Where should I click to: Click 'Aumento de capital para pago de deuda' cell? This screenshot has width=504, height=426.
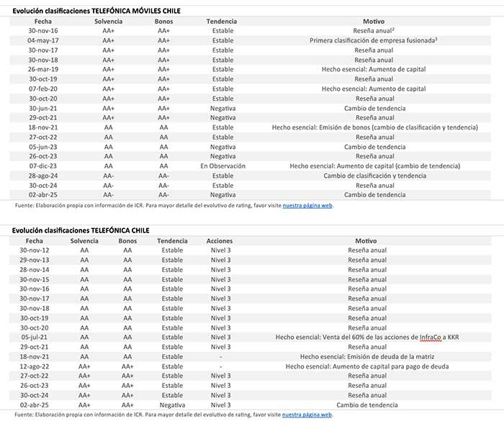click(x=367, y=366)
